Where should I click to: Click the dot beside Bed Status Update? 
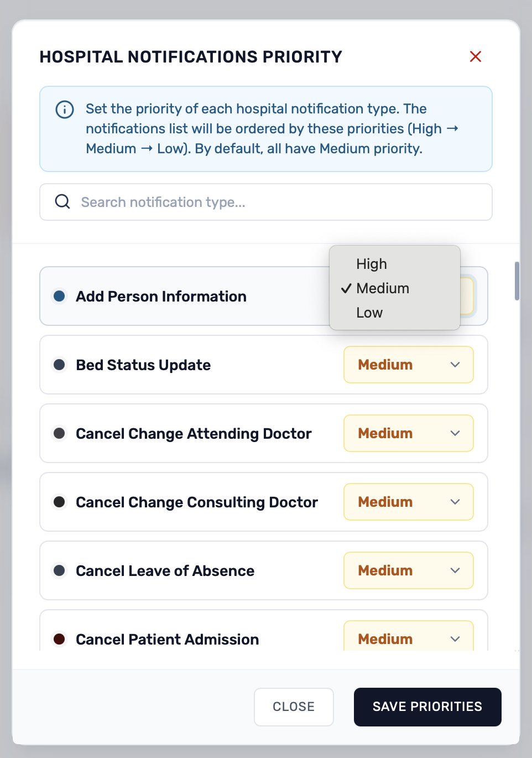tap(59, 365)
